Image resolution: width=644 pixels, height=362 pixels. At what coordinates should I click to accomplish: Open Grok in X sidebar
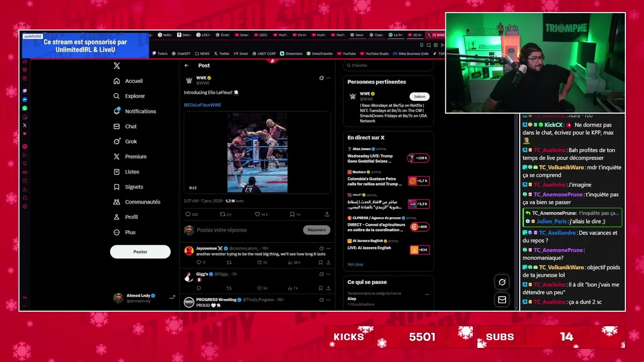click(x=125, y=141)
